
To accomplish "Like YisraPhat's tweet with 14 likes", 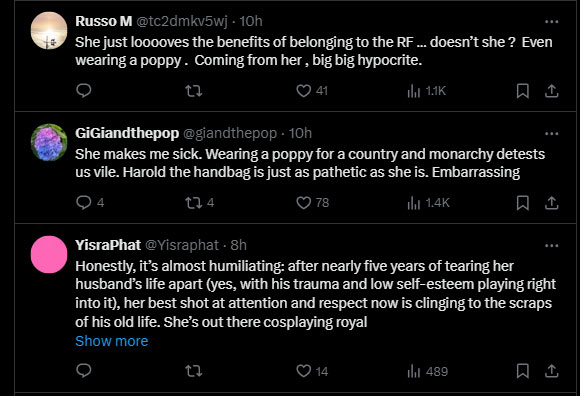I will 312,371.
